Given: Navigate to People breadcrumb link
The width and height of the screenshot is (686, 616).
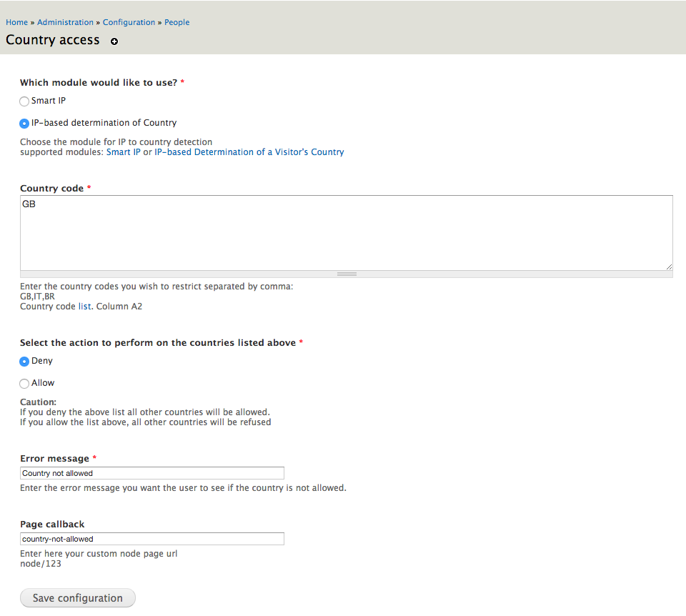Looking at the screenshot, I should point(177,22).
